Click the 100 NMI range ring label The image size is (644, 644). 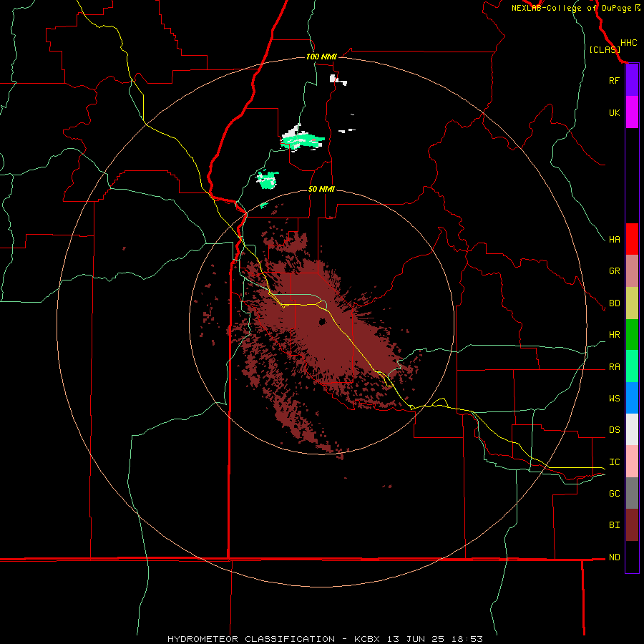(x=321, y=57)
